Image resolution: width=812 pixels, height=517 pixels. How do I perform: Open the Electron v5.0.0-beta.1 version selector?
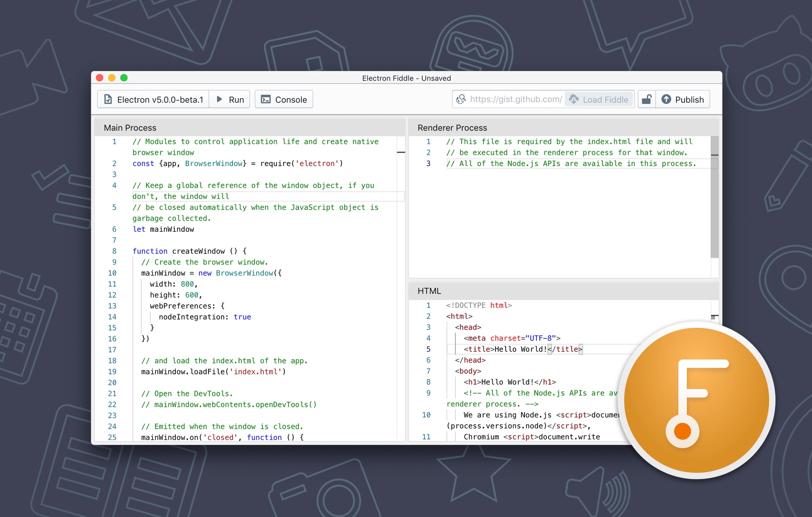point(154,99)
